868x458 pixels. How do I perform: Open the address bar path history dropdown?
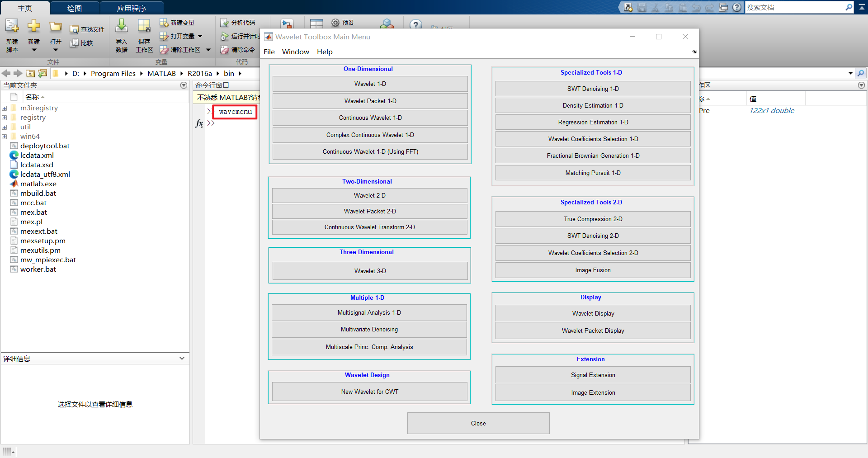pyautogui.click(x=850, y=73)
